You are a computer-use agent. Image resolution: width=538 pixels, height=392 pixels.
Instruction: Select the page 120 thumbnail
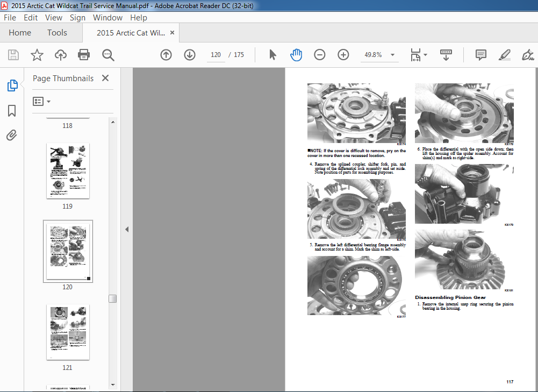(68, 251)
